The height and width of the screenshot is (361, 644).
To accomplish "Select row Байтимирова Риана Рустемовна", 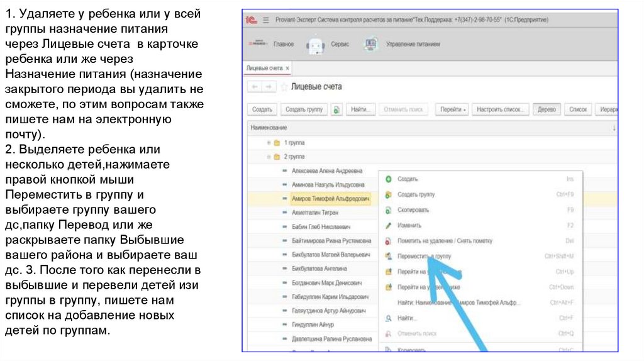I will [x=331, y=241].
